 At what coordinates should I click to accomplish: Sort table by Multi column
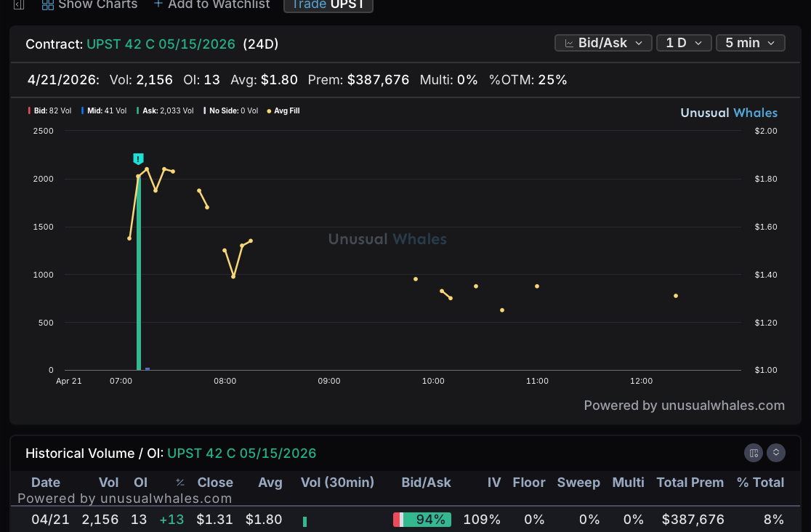point(628,483)
